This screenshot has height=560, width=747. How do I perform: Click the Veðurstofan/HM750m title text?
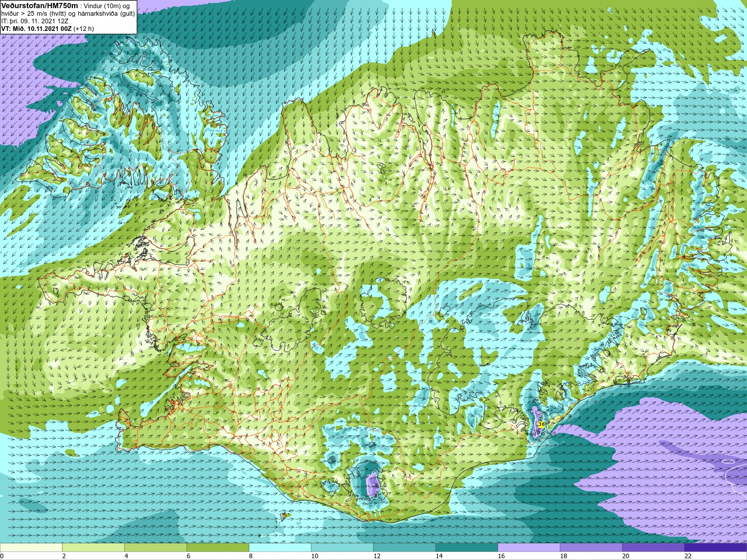[40, 5]
